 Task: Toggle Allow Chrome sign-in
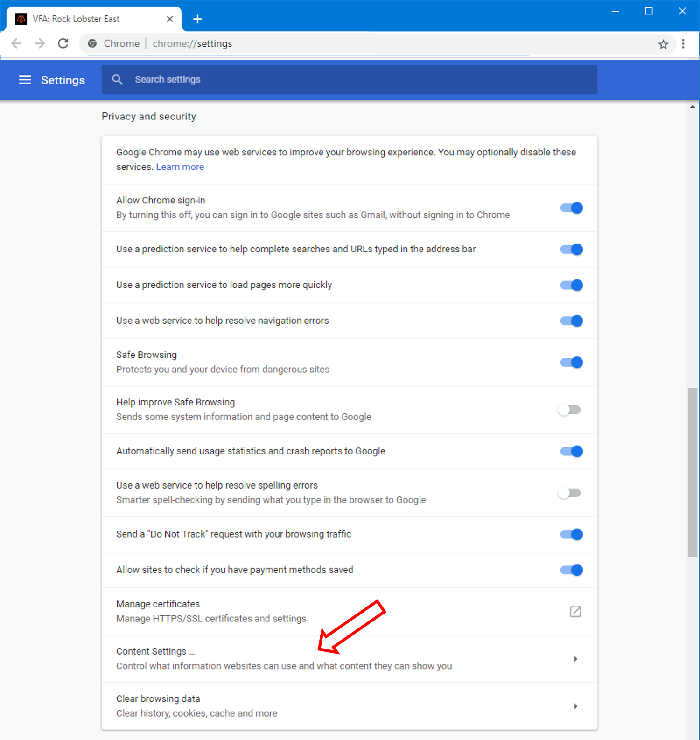[x=571, y=208]
